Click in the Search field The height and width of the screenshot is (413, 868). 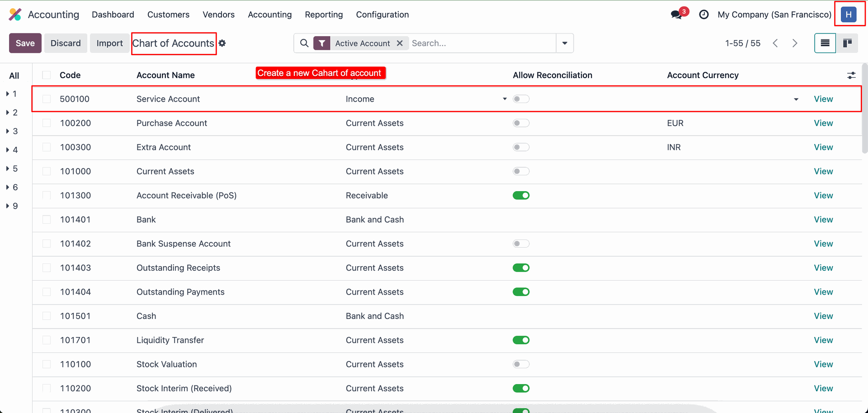481,43
